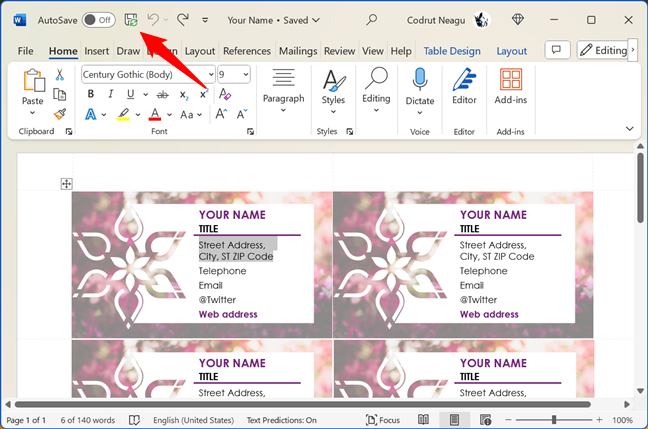Click the Editing mode button
Image resolution: width=648 pixels, height=429 pixels.
click(x=603, y=50)
